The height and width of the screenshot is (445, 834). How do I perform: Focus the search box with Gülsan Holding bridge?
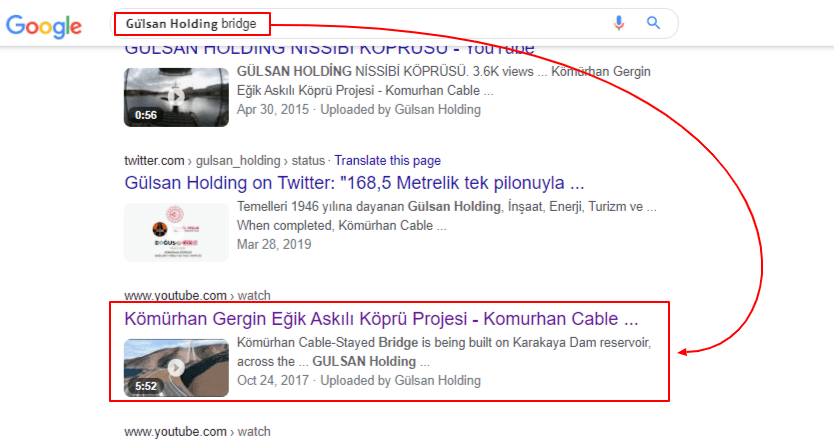[400, 23]
